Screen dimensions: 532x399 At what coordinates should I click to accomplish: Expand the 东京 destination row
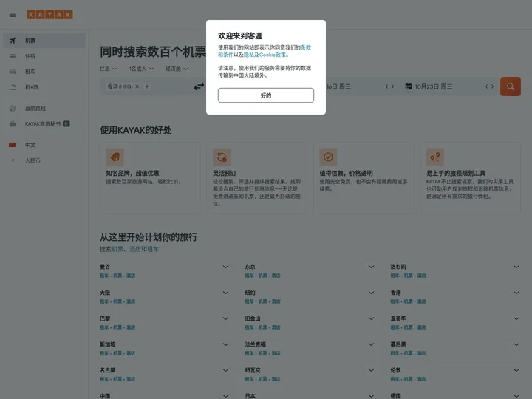tap(371, 267)
